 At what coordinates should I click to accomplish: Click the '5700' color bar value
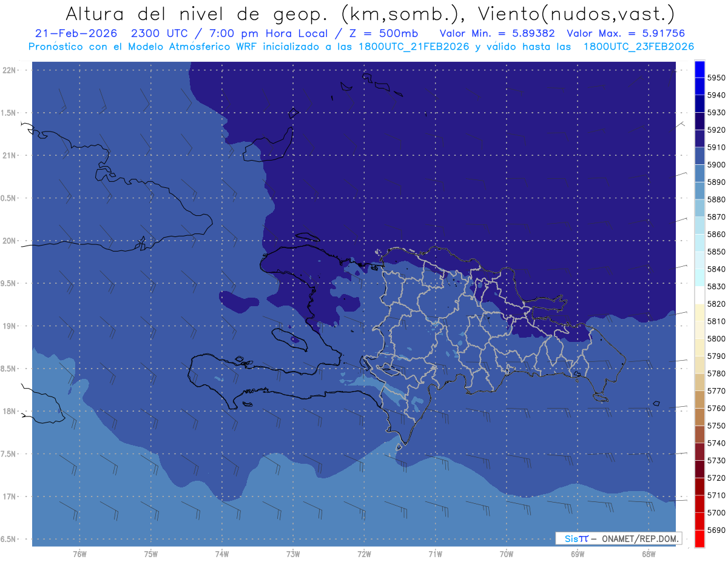tap(716, 512)
